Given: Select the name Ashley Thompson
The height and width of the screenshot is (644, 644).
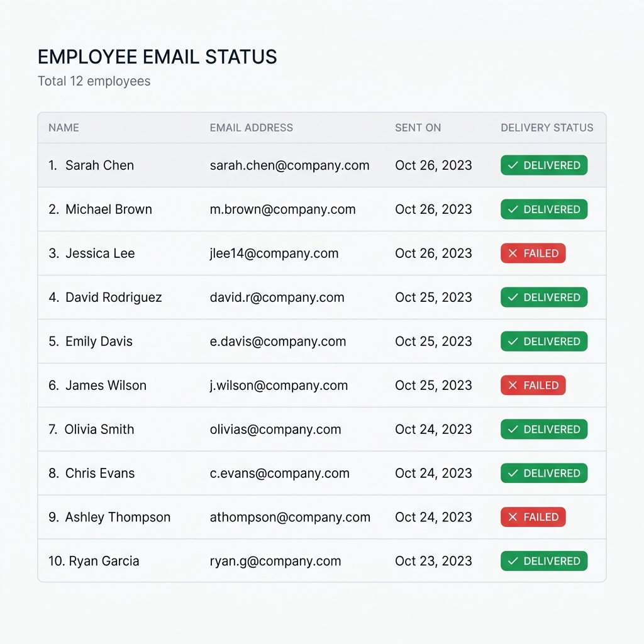Looking at the screenshot, I should 118,517.
